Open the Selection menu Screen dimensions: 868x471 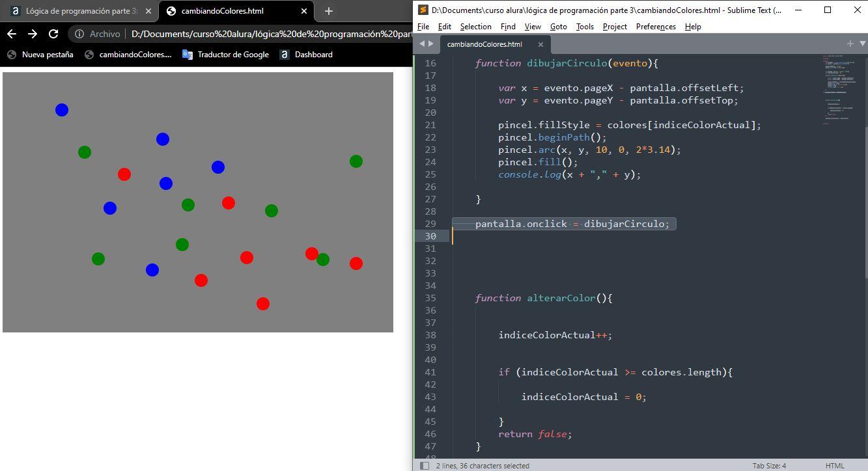(x=476, y=27)
